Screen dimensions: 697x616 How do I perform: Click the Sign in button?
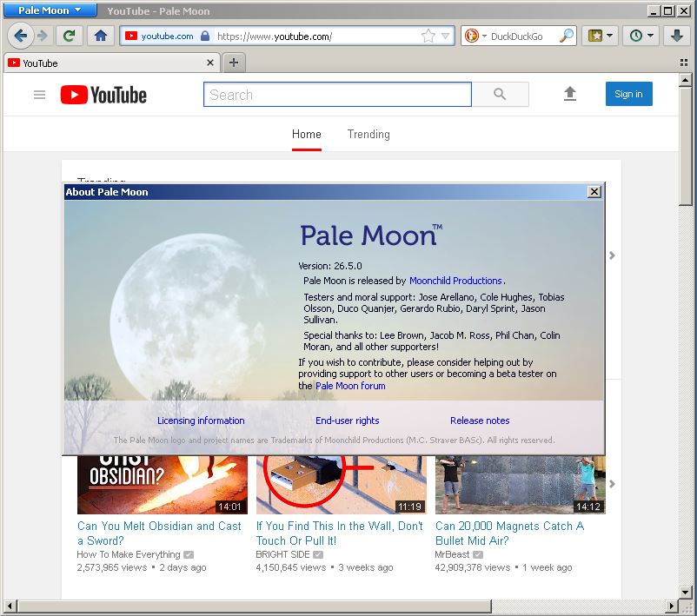[x=628, y=94]
